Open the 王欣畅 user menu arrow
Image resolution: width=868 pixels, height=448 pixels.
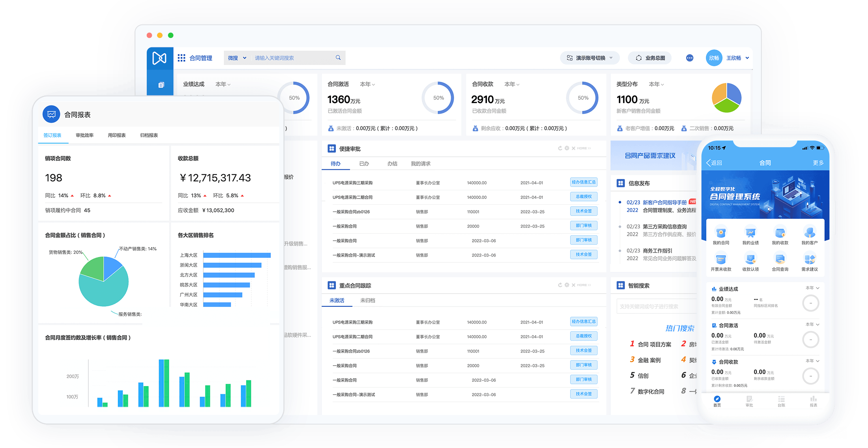(747, 58)
